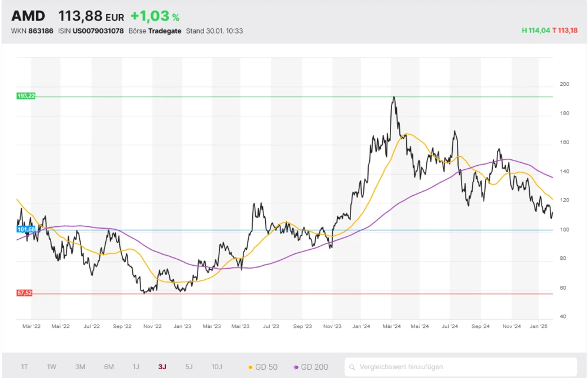This screenshot has height=378, width=588.
Task: Show the 3M chart period
Action: 80,367
